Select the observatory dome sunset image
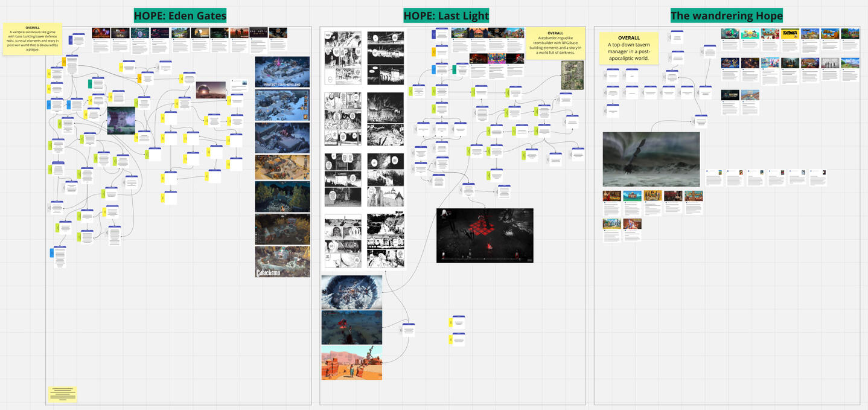 [211, 90]
